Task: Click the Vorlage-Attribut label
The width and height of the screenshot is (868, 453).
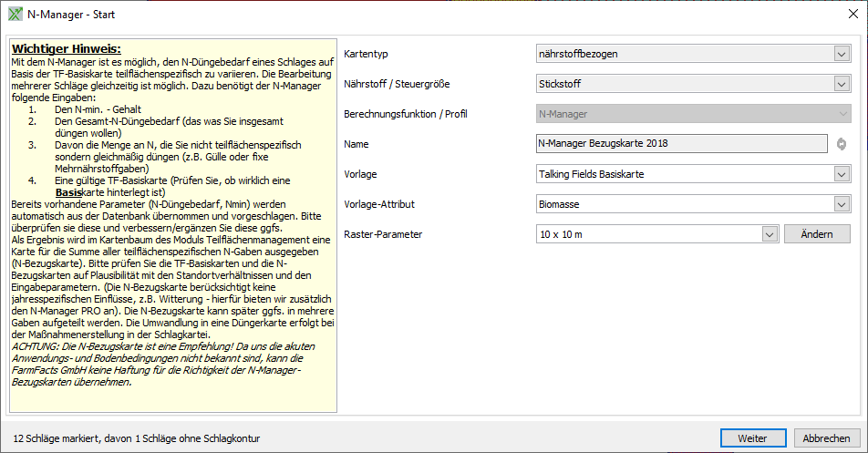Action: [x=379, y=204]
